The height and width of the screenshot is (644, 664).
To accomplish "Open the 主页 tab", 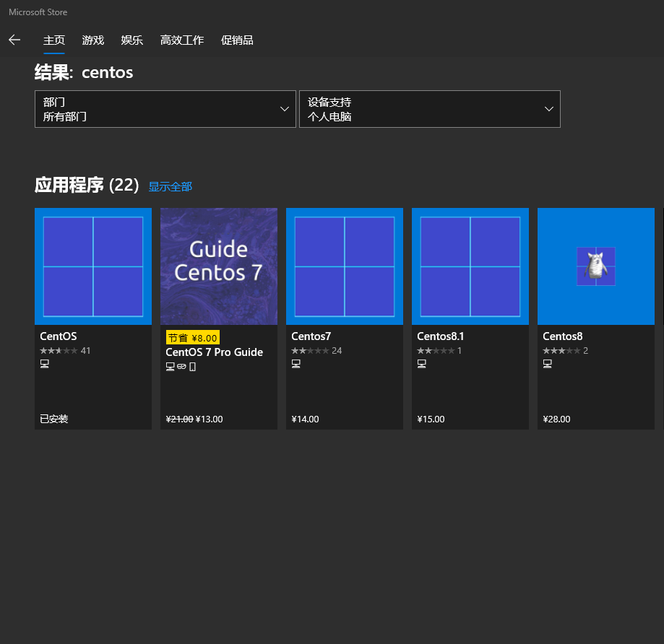I will pos(53,40).
